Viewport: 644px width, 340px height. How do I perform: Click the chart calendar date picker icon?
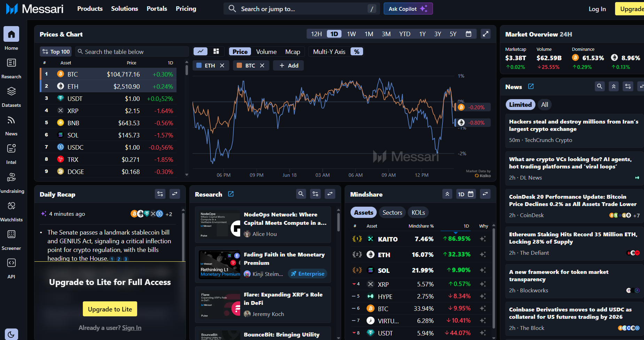469,34
